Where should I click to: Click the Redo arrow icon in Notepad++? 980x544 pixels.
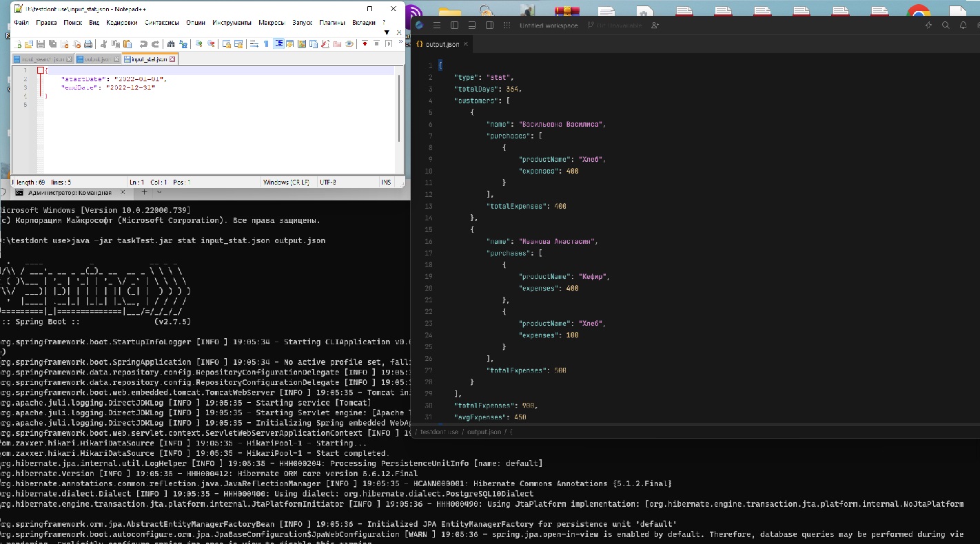(x=155, y=43)
